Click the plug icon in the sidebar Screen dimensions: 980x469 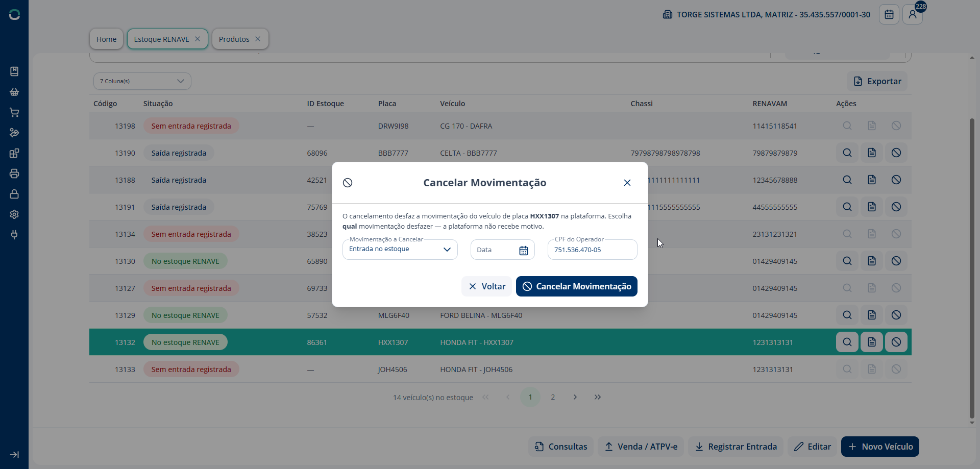click(x=14, y=235)
